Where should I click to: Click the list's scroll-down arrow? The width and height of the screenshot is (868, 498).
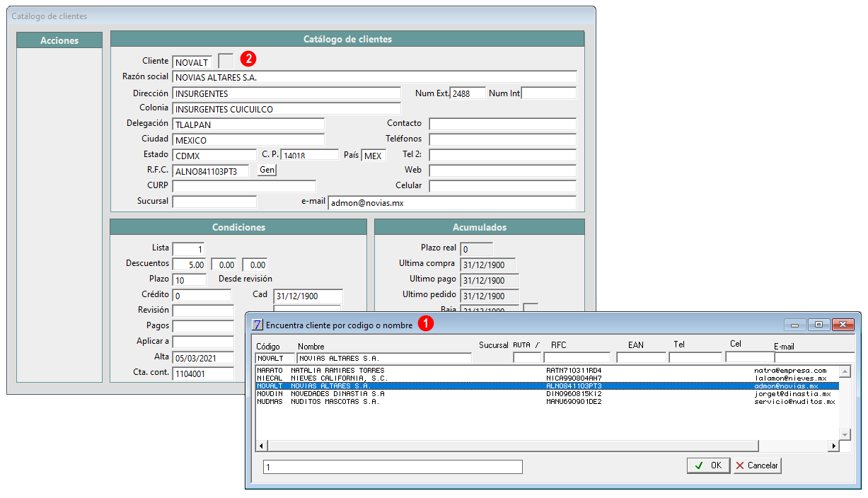click(845, 434)
